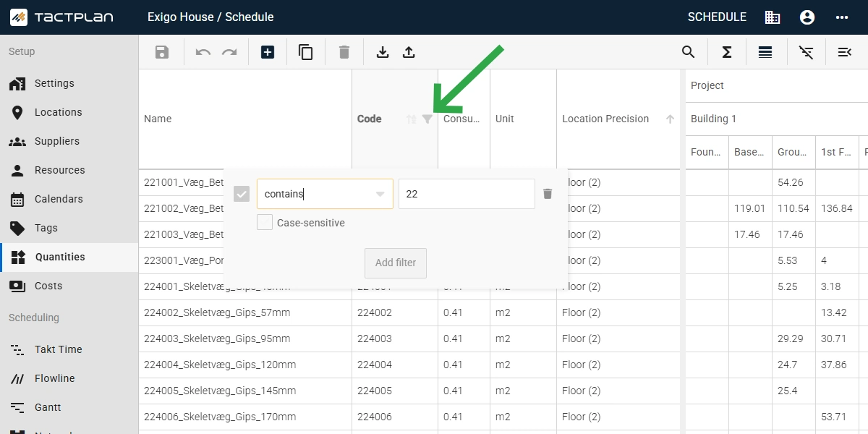Click the Duplicate/copy toolbar icon

306,52
